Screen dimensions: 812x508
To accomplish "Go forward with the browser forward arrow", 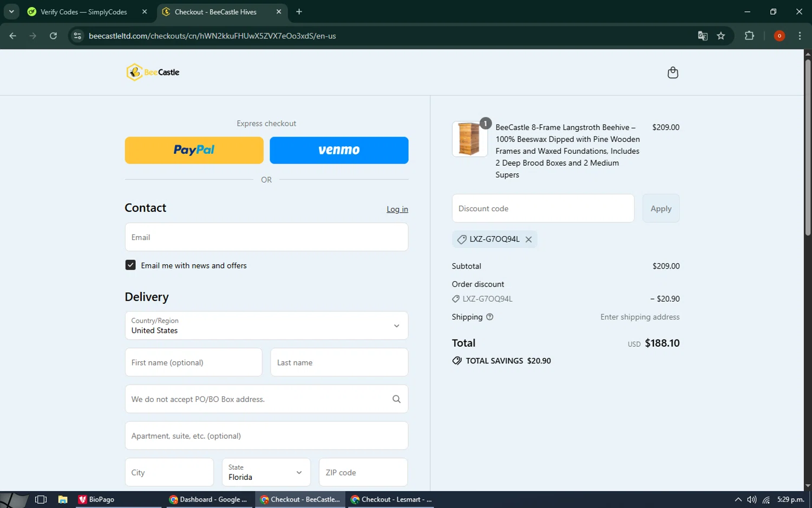I will pos(33,36).
